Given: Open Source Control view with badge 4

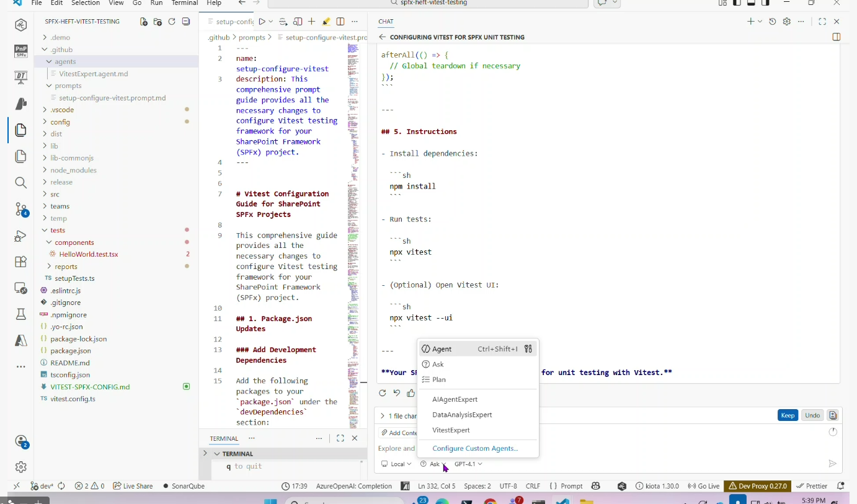Looking at the screenshot, I should click(x=20, y=210).
